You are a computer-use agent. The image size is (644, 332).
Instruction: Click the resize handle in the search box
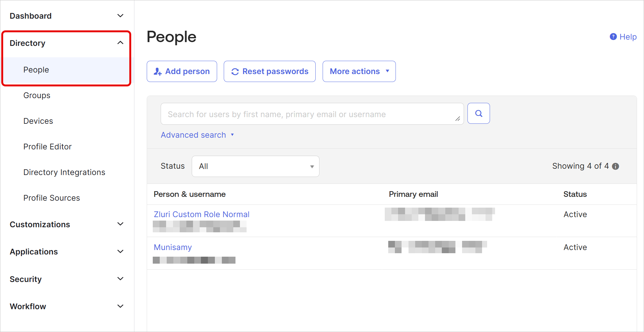(x=458, y=119)
